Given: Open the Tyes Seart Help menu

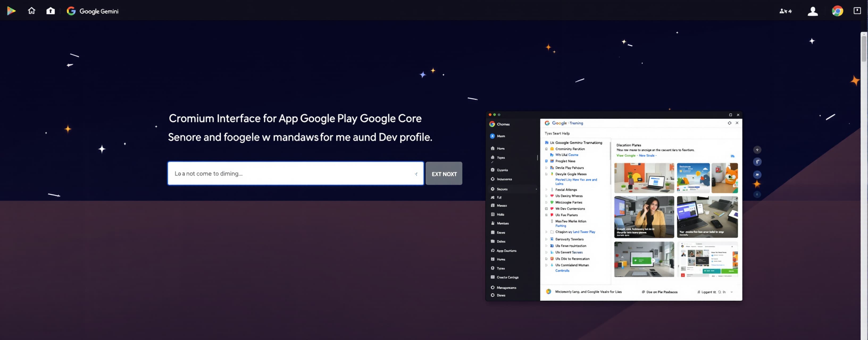Looking at the screenshot, I should coord(557,133).
